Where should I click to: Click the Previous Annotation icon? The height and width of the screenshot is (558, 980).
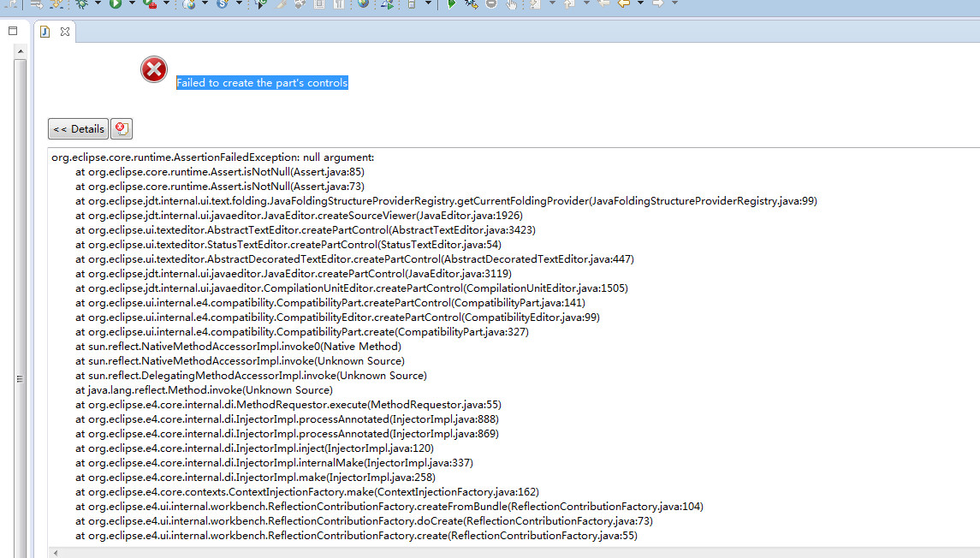click(567, 7)
